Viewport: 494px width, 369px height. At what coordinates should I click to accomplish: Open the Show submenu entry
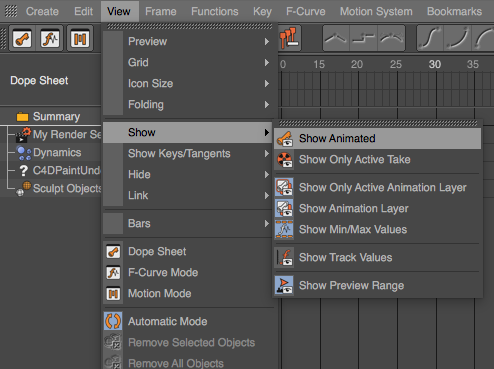[x=188, y=133]
